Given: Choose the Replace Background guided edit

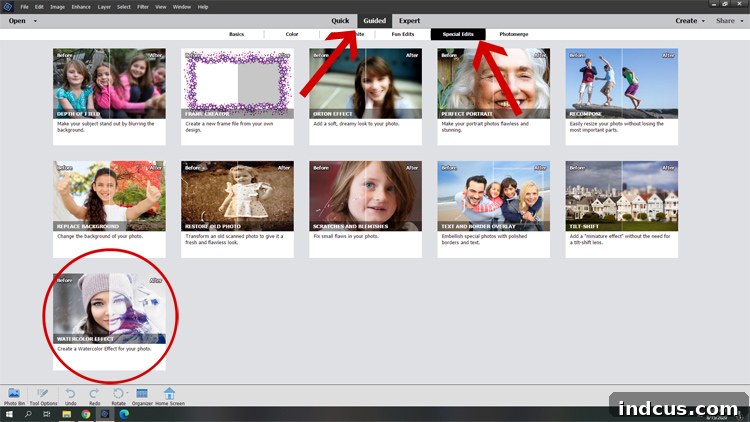Looking at the screenshot, I should tap(110, 209).
